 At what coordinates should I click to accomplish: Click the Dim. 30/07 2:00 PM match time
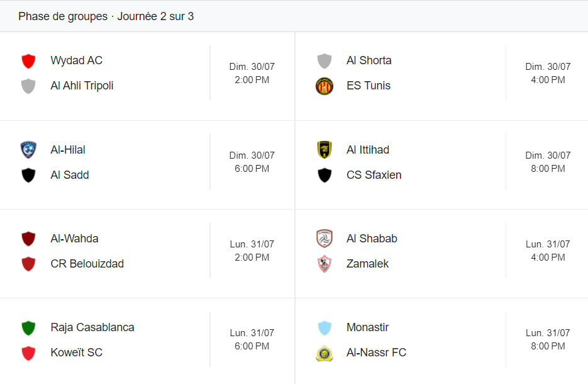pyautogui.click(x=252, y=73)
